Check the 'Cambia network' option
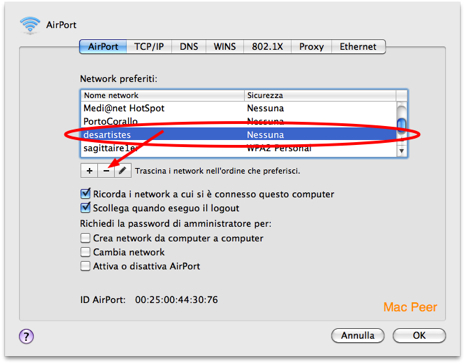The height and width of the screenshot is (364, 465). tap(85, 252)
